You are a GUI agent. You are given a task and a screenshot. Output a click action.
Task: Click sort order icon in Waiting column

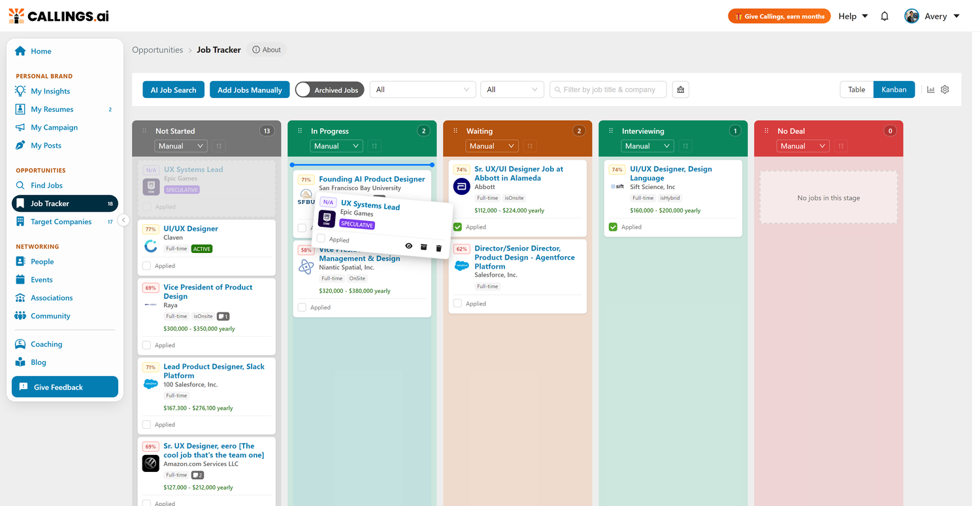click(x=530, y=146)
